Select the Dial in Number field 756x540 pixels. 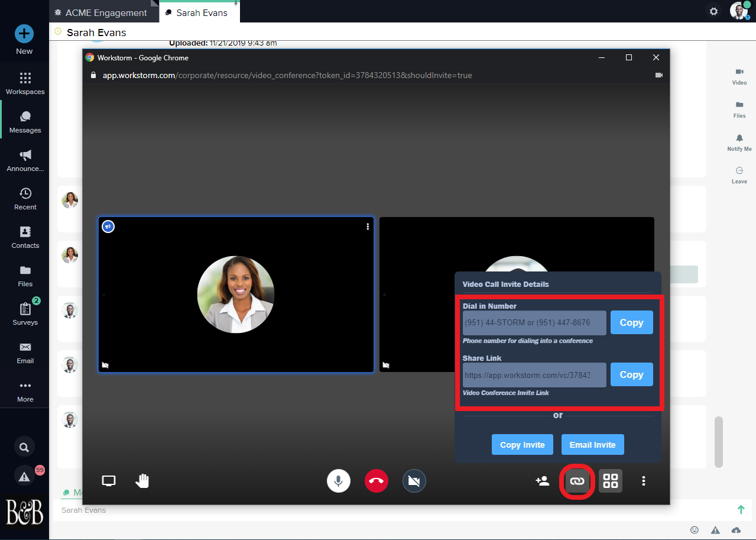(534, 323)
